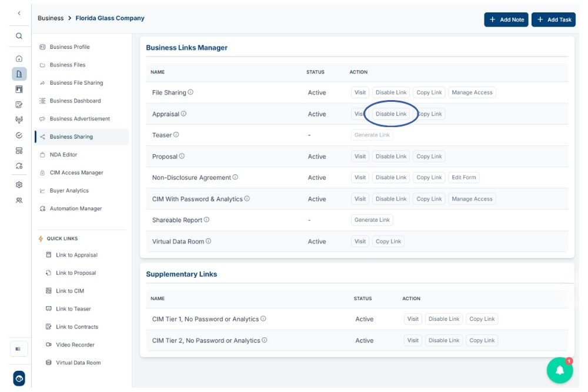Open Virtual Data Room quick link
The image size is (588, 392).
click(x=73, y=363)
